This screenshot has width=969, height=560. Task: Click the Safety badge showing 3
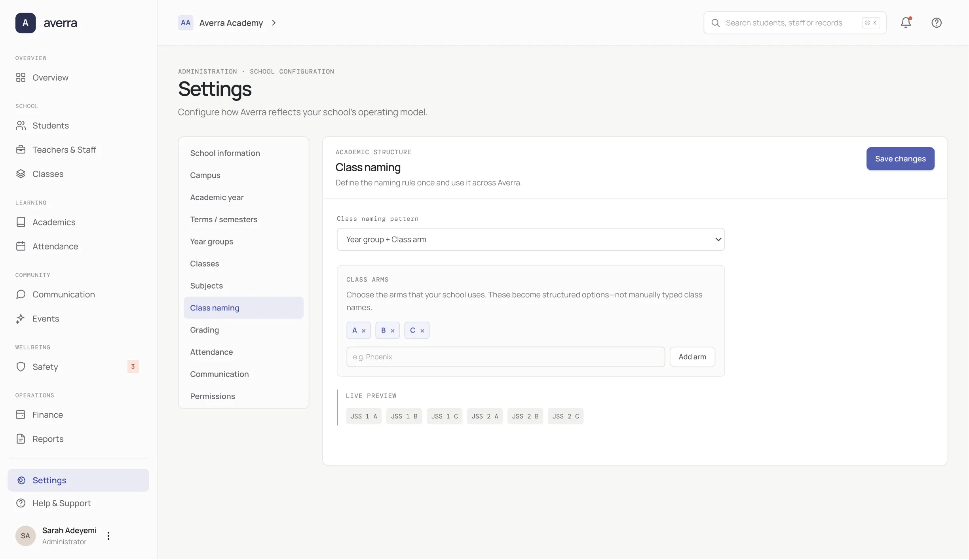[x=133, y=367]
